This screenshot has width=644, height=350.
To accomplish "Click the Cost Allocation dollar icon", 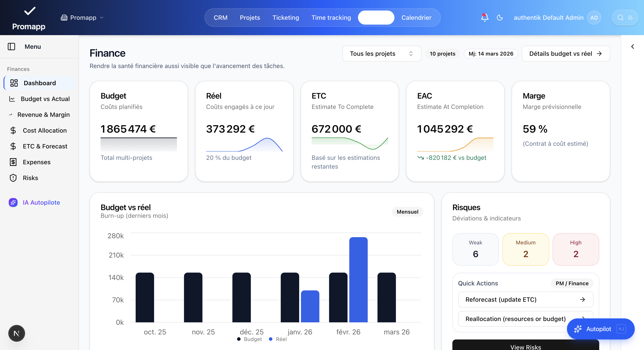I will click(13, 130).
